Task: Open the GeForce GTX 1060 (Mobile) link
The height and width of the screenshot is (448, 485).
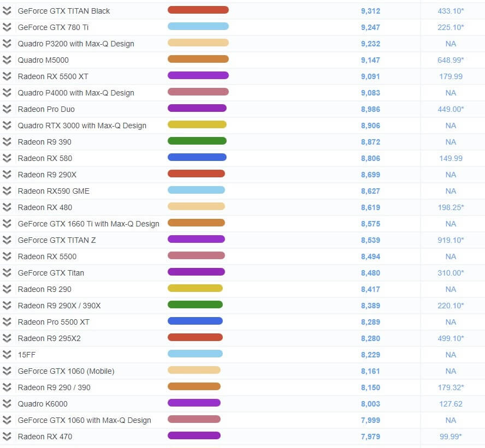Action: [x=66, y=372]
